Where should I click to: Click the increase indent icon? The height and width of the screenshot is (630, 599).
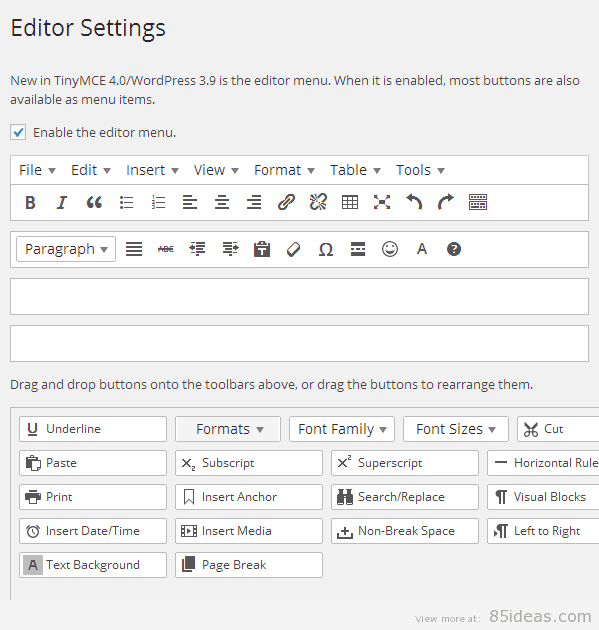click(230, 250)
